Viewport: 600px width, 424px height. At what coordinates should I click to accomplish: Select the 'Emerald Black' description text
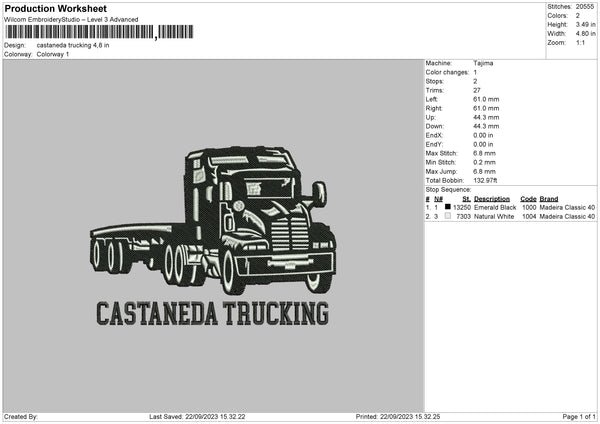495,207
